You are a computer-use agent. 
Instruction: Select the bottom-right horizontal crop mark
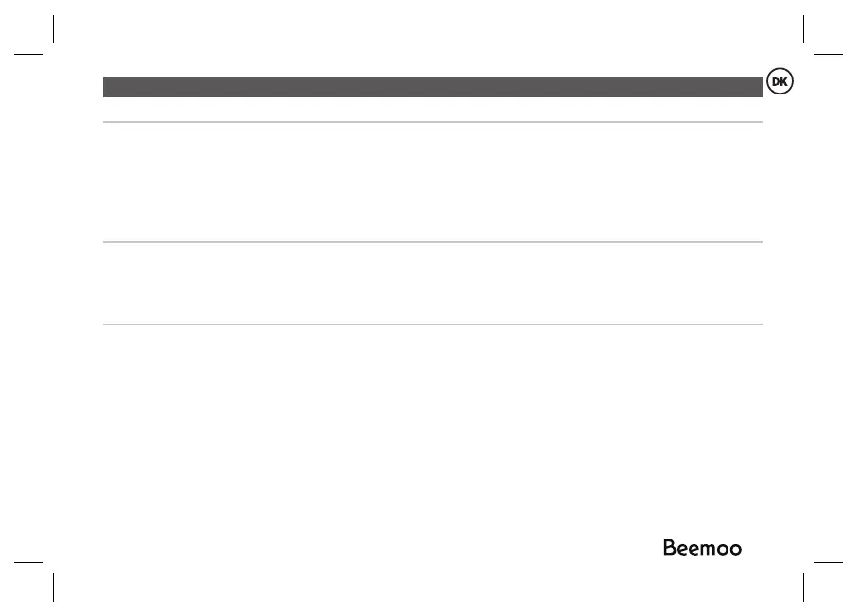click(x=828, y=561)
